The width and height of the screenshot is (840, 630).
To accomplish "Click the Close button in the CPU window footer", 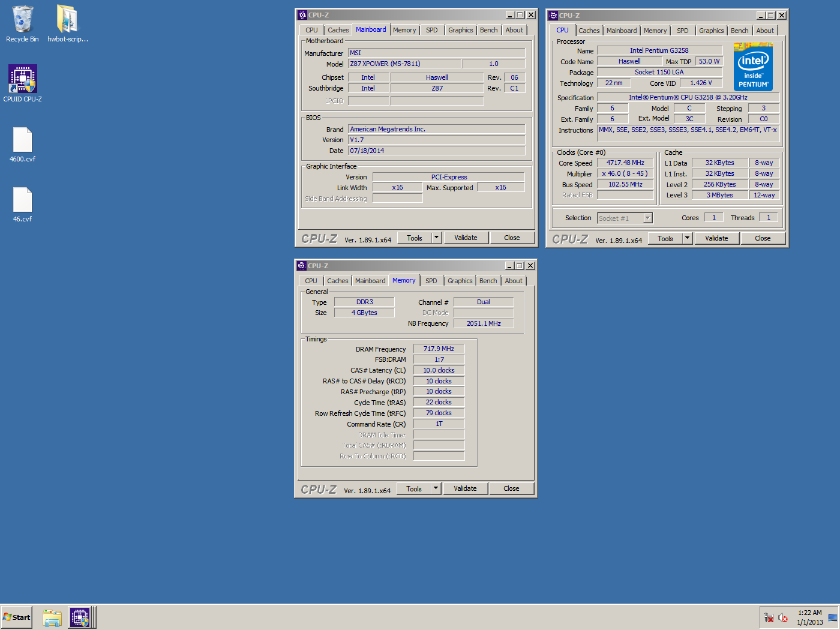I will (763, 238).
